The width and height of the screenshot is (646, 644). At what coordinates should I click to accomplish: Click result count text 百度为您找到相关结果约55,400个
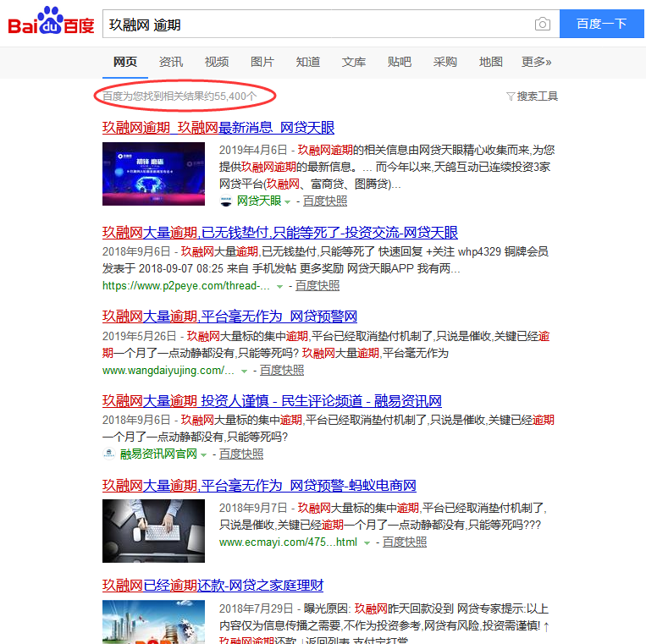179,96
